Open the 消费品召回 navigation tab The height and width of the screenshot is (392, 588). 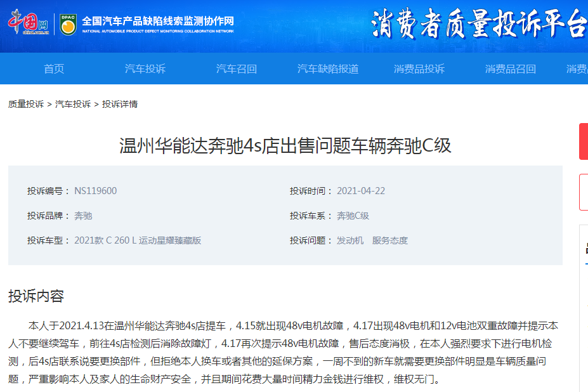[511, 69]
